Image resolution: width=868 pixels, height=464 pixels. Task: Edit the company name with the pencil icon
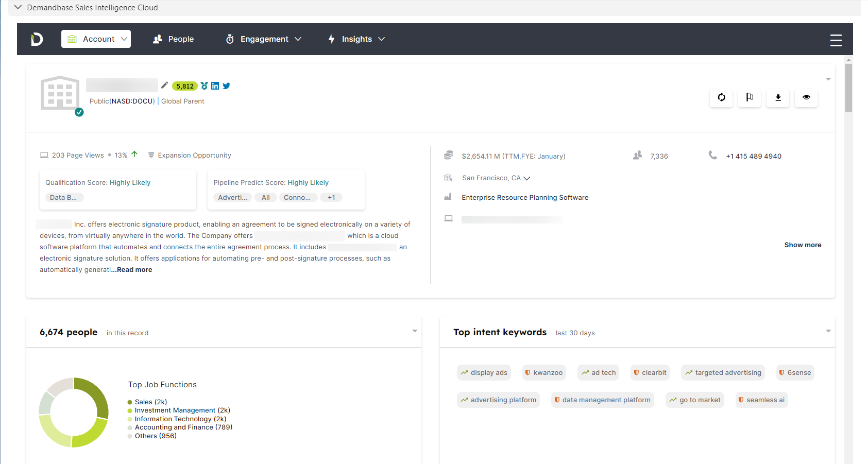point(164,85)
